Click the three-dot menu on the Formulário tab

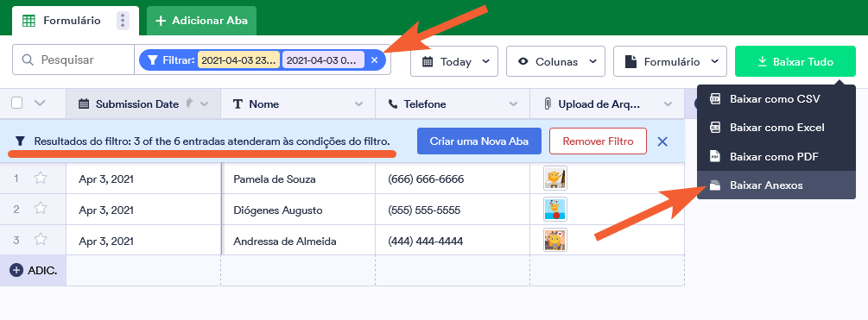pos(123,21)
